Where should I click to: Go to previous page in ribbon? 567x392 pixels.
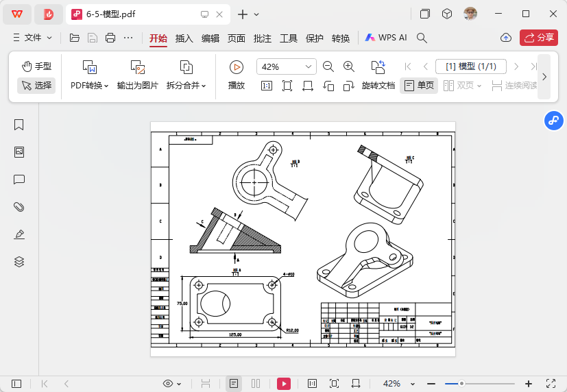click(426, 66)
